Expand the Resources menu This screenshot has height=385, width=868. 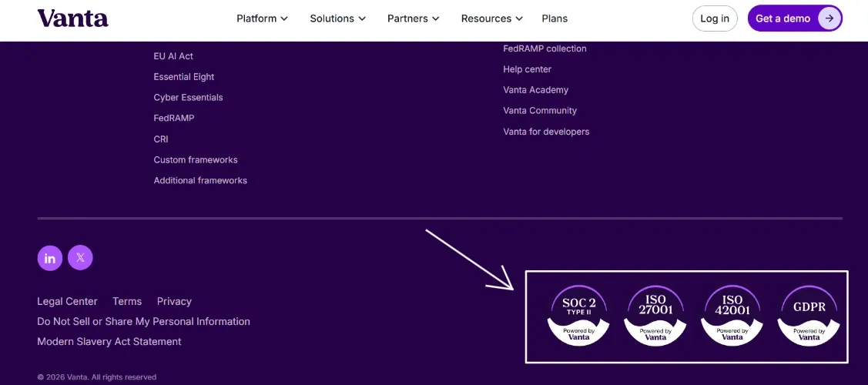[x=492, y=18]
